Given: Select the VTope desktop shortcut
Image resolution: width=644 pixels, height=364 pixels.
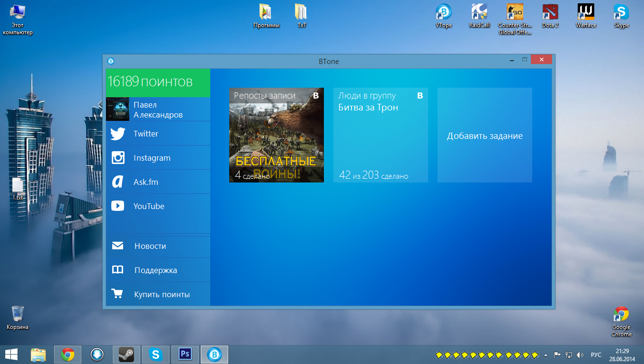Looking at the screenshot, I should click(x=444, y=16).
